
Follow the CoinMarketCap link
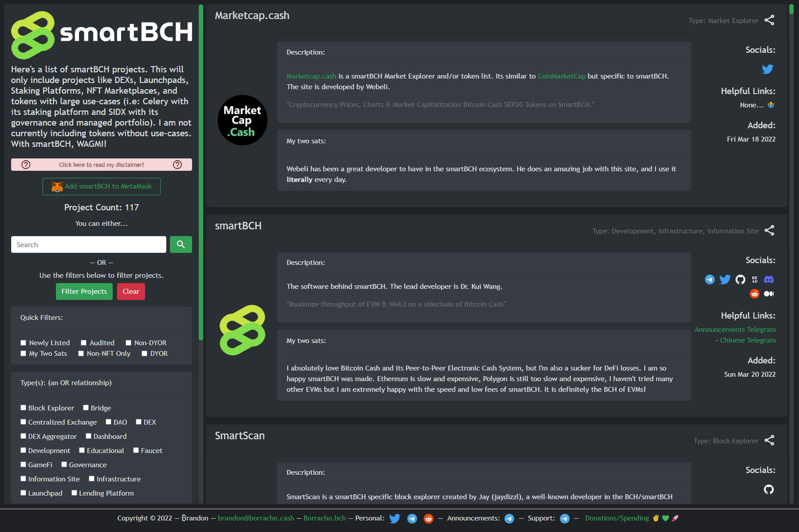coord(562,76)
